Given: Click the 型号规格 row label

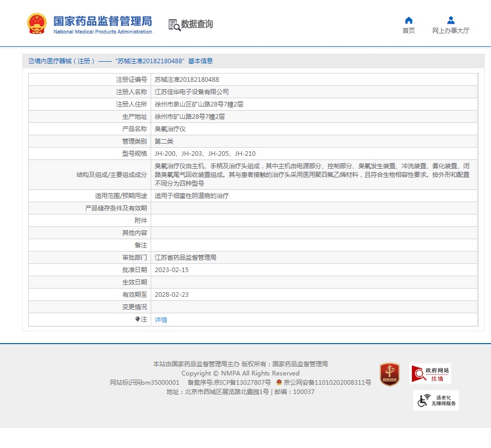Looking at the screenshot, I should tap(135, 153).
